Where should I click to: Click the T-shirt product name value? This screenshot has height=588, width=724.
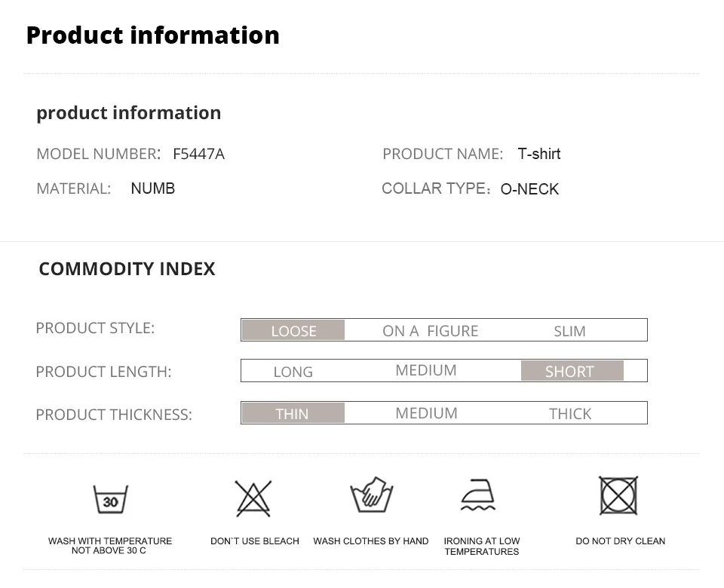(538, 154)
